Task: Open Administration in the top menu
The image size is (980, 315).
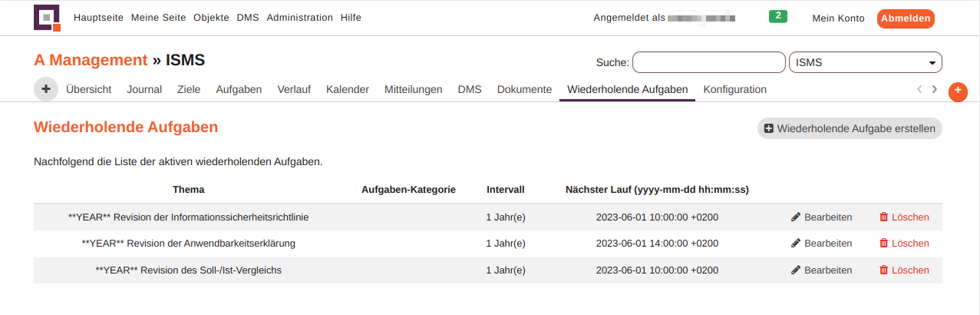Action: (300, 18)
